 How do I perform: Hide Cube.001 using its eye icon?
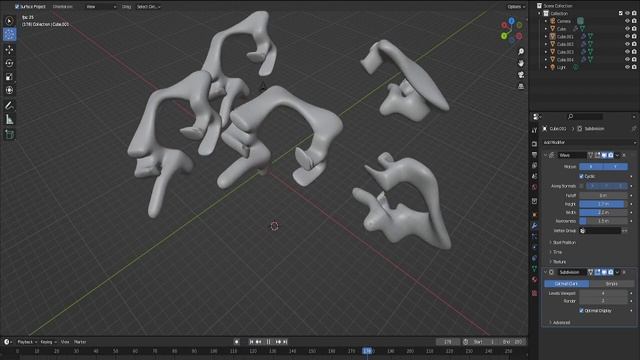pyautogui.click(x=627, y=36)
